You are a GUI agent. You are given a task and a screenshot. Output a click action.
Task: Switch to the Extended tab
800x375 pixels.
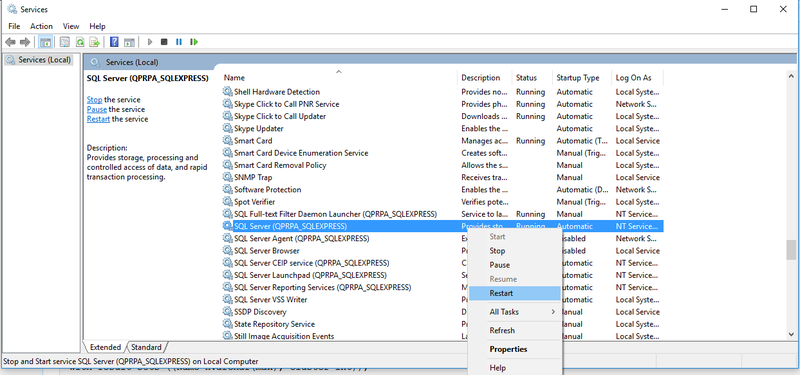(x=105, y=347)
